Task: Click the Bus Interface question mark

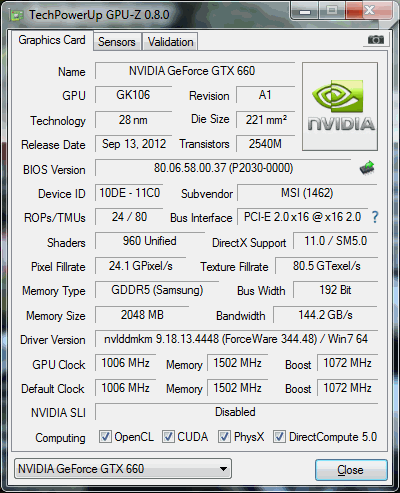Action: click(x=375, y=217)
